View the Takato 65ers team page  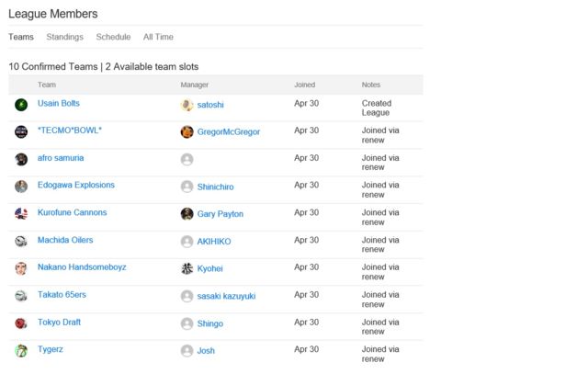(63, 295)
